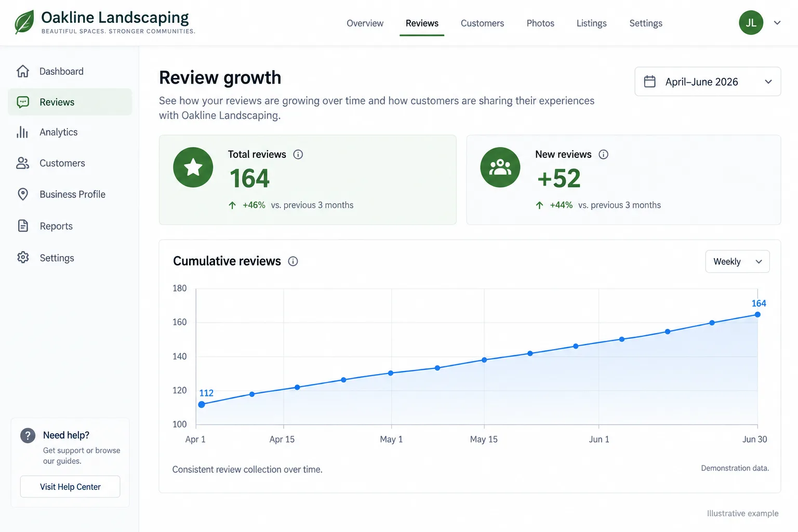Expand the account menu chevron
798x532 pixels.
(x=777, y=23)
